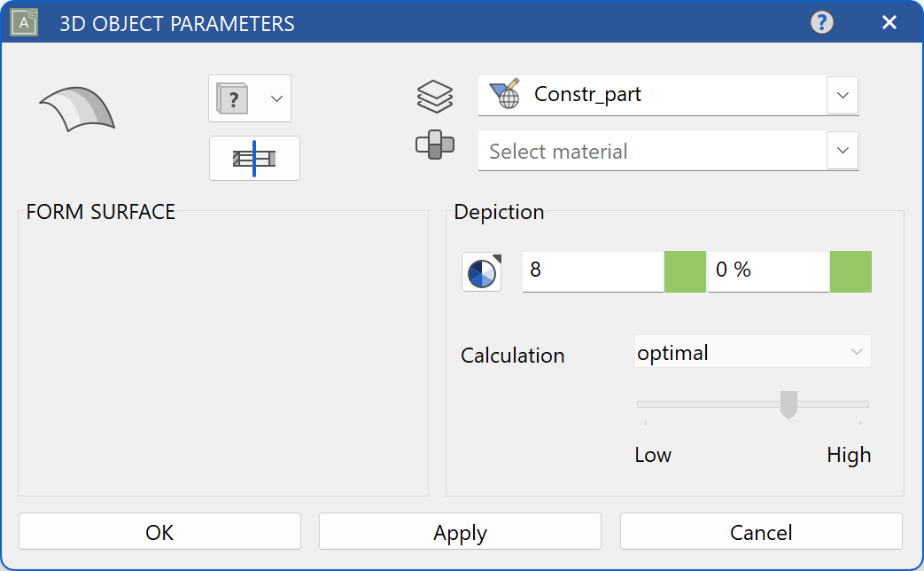The height and width of the screenshot is (571, 924).
Task: Confirm settings with OK
Action: pos(159,531)
